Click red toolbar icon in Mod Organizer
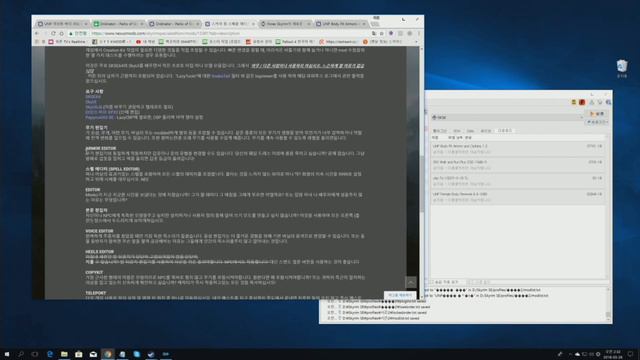Screen dimensions: 640x360 click(x=582, y=102)
